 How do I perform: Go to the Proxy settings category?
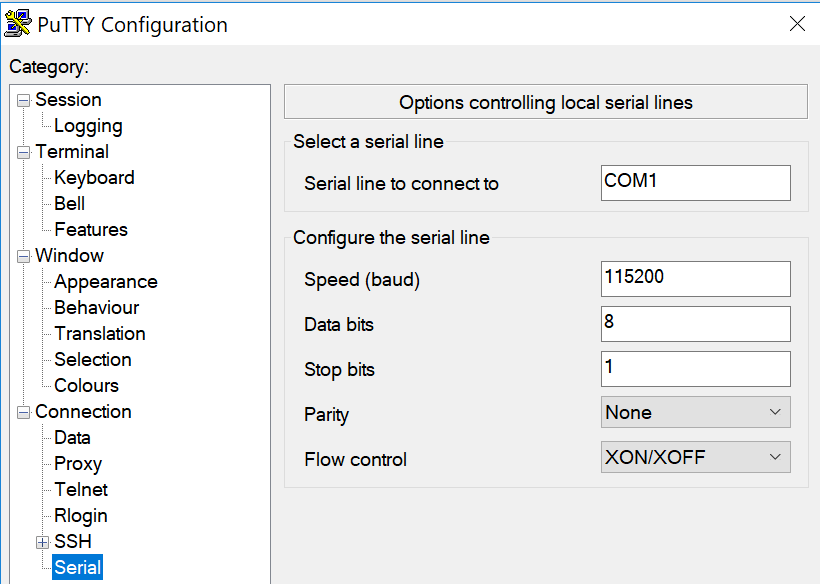click(x=78, y=464)
